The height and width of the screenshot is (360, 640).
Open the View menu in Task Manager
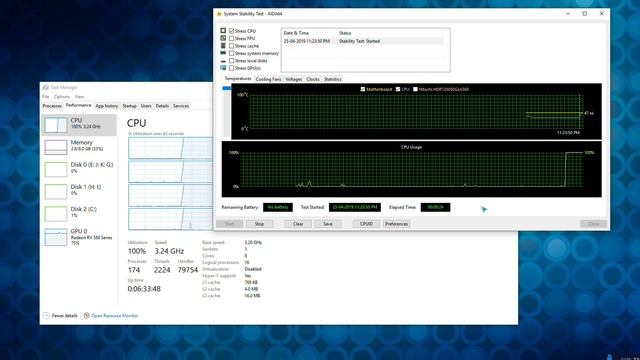(79, 97)
